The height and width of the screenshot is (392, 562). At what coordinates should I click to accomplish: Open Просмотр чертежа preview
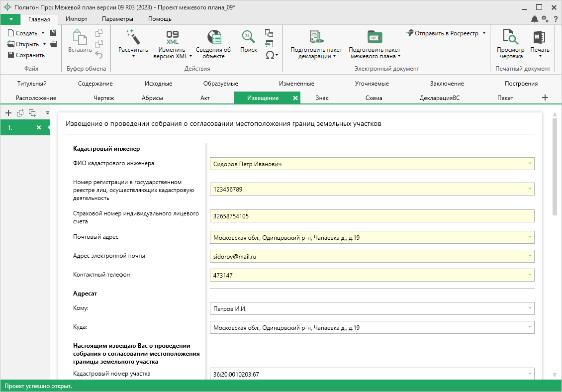click(511, 37)
